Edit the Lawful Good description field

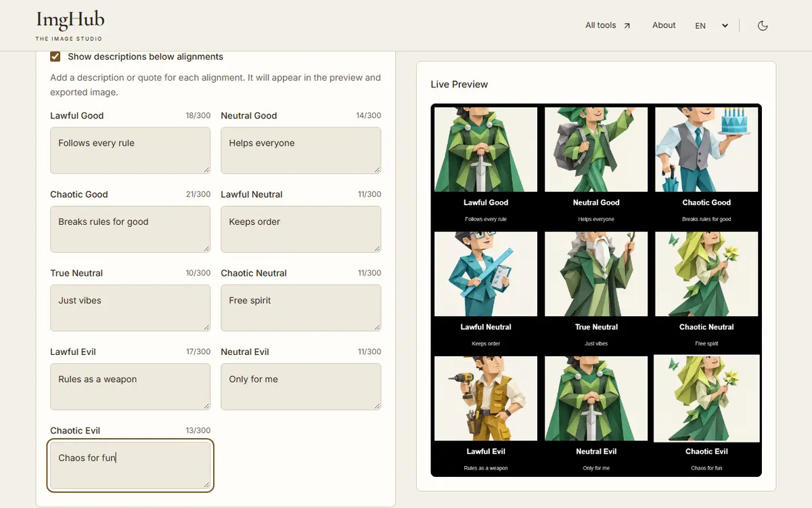[x=130, y=150]
